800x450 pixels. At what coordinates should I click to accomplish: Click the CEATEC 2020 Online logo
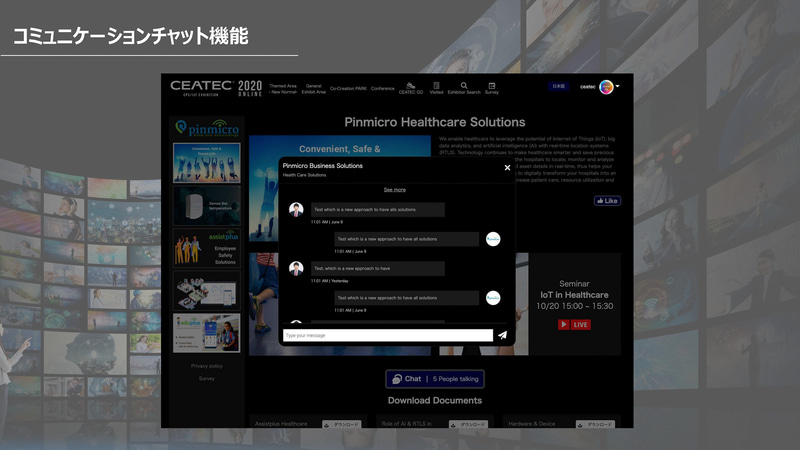(216, 88)
